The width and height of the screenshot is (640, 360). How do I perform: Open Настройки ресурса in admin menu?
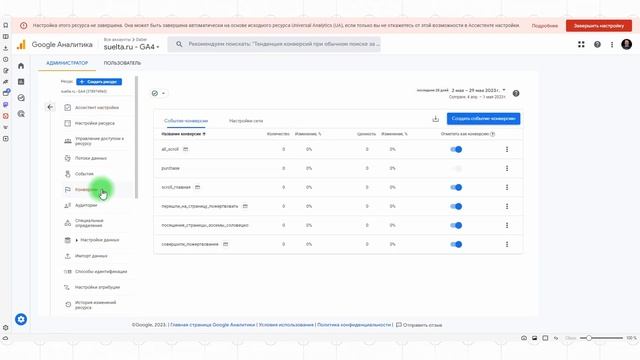coord(95,123)
